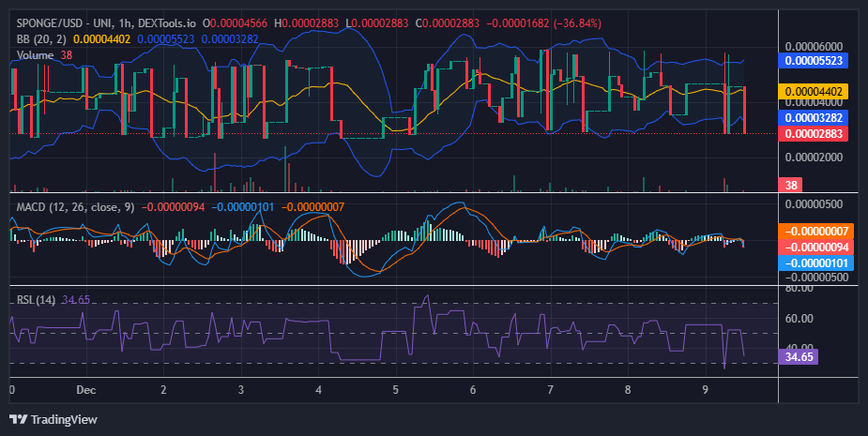Click MACD line value -0.00000101 in legend
This screenshot has width=868, height=436.
coord(243,207)
